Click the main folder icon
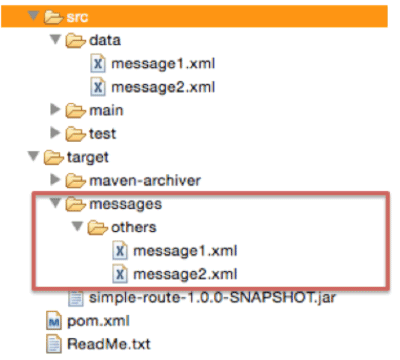 pos(75,111)
